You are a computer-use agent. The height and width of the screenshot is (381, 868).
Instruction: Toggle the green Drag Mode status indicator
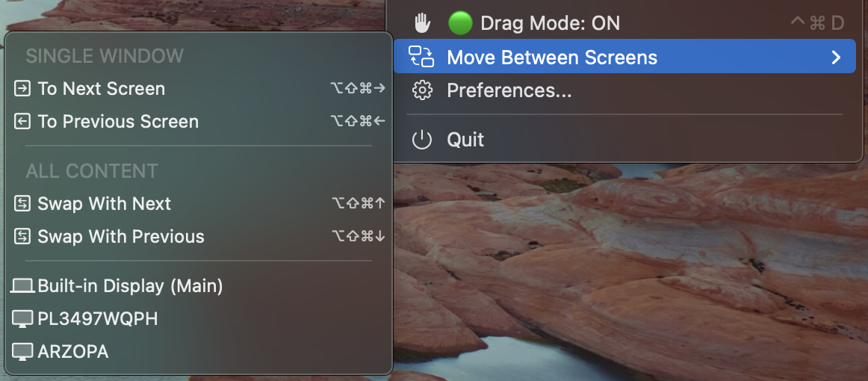click(460, 23)
